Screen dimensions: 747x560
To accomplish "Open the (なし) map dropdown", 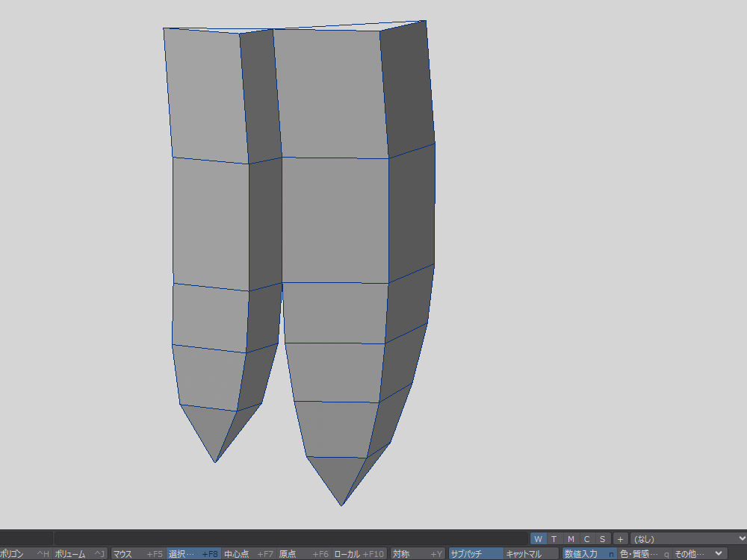I will pyautogui.click(x=689, y=539).
